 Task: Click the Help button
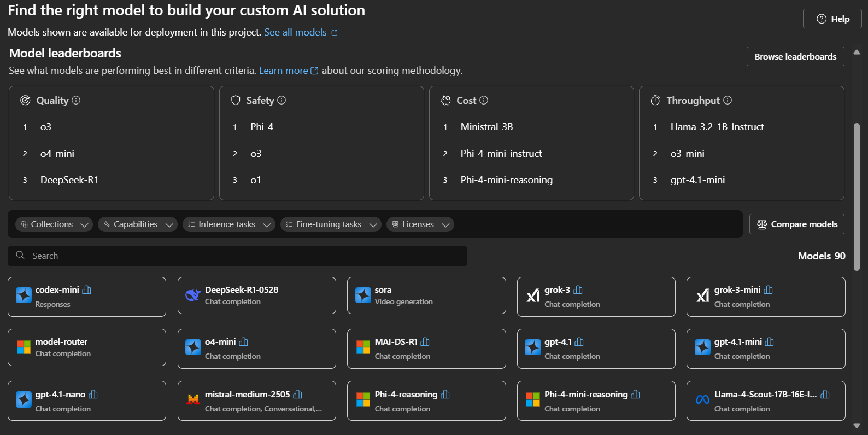[832, 19]
